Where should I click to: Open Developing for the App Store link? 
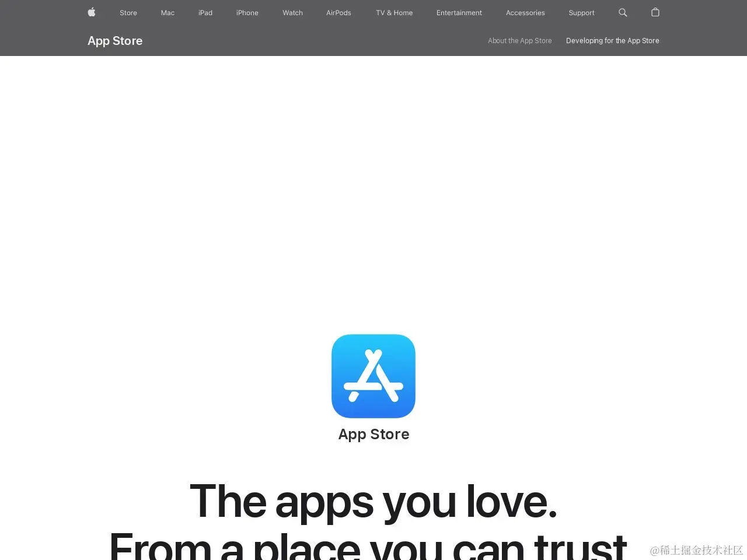[613, 41]
